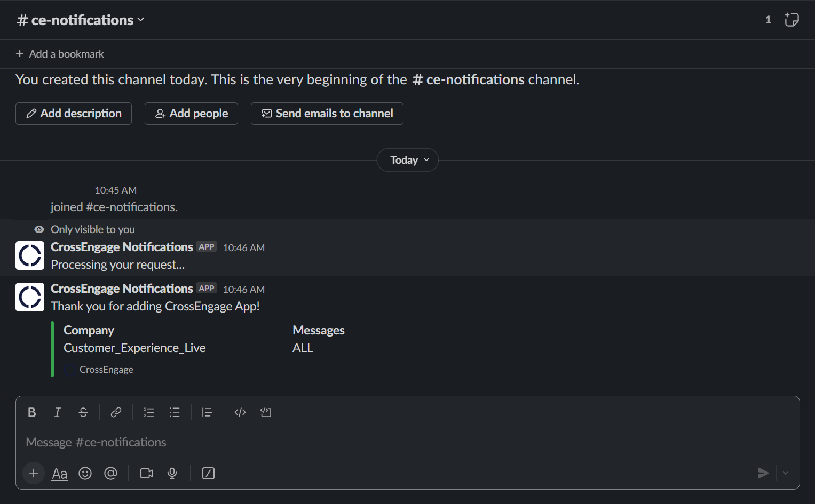Toggle strikethrough formatting
815x504 pixels.
83,412
